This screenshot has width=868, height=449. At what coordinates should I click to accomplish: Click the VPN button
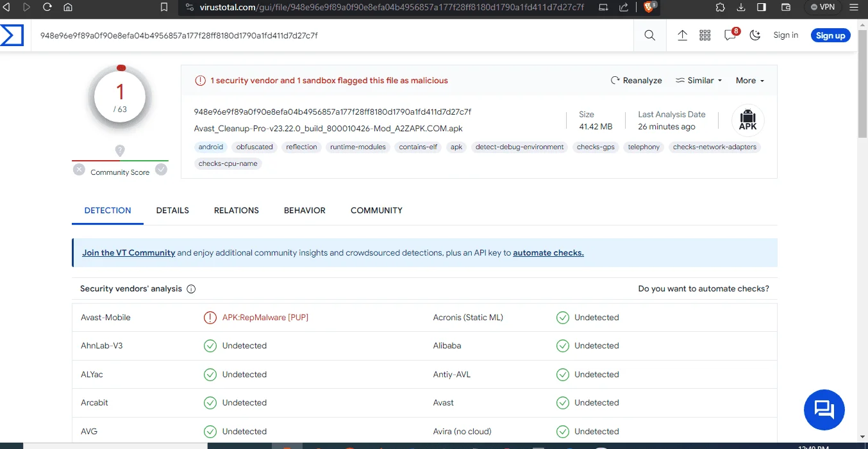pos(822,7)
